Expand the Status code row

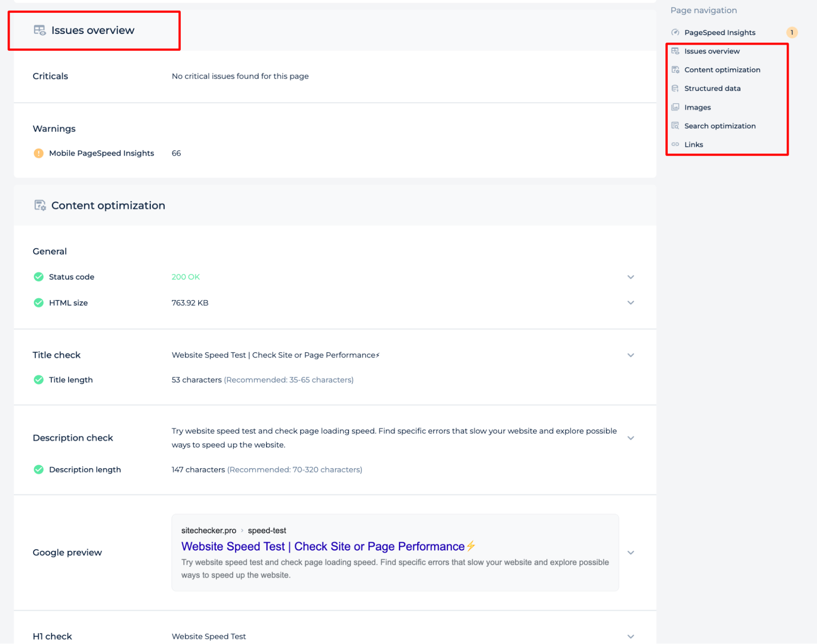(x=631, y=277)
